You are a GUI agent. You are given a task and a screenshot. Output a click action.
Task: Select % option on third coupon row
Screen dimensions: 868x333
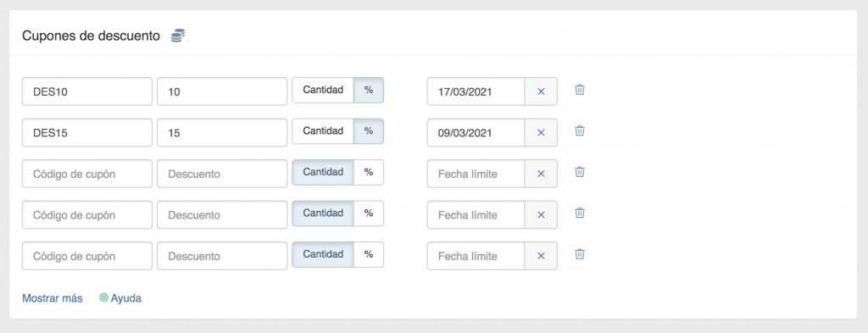coord(369,172)
